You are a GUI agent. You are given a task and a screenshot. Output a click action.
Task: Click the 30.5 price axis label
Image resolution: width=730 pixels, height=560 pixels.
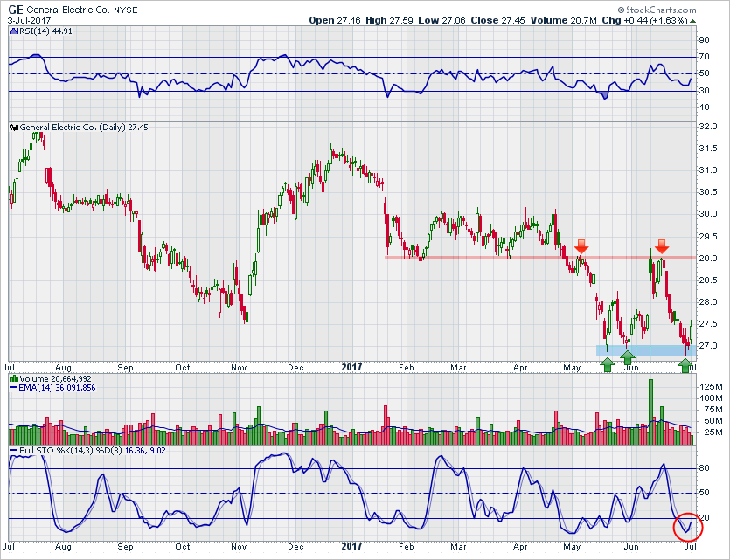[707, 192]
